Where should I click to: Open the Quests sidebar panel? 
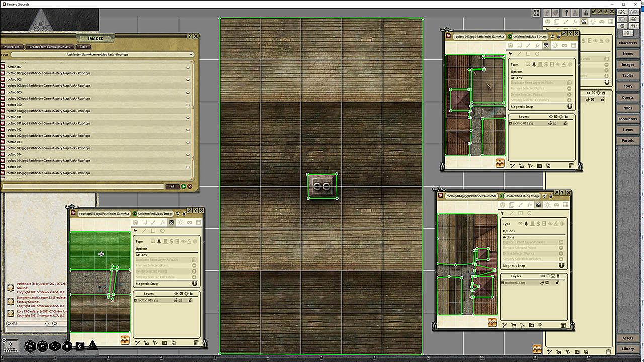click(627, 97)
